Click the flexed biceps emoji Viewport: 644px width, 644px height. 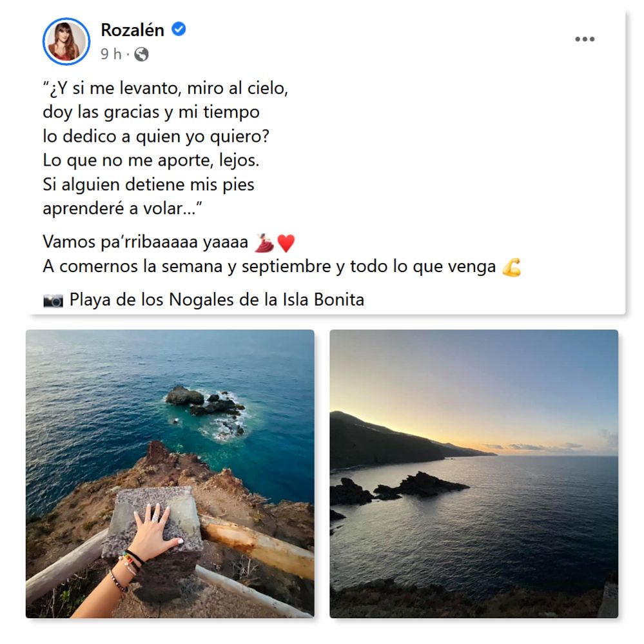tap(511, 268)
